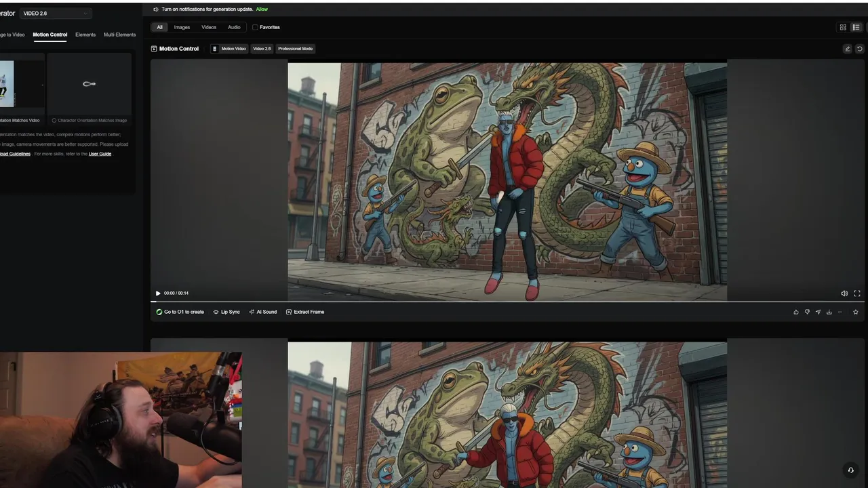The width and height of the screenshot is (868, 488).
Task: Download the first generated video
Action: pyautogui.click(x=829, y=312)
